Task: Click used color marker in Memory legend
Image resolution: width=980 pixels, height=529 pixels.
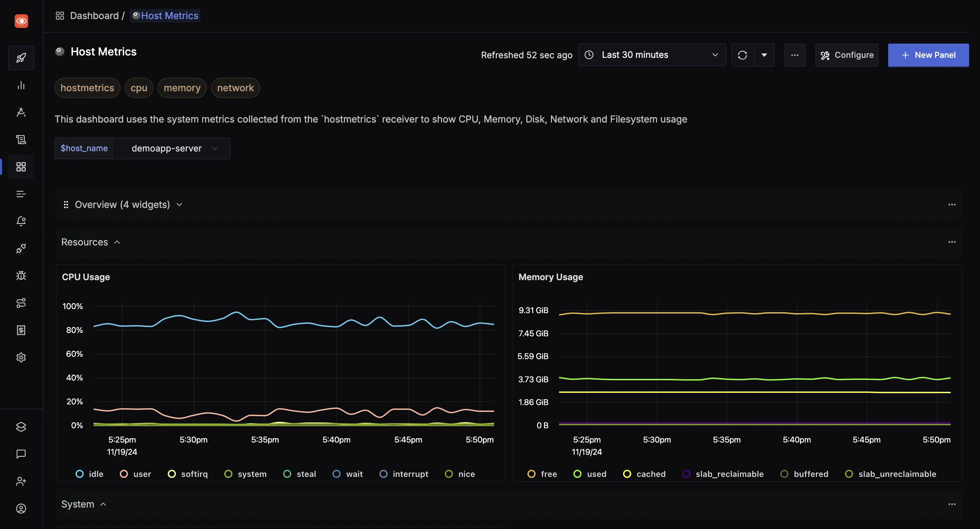Action: click(577, 474)
